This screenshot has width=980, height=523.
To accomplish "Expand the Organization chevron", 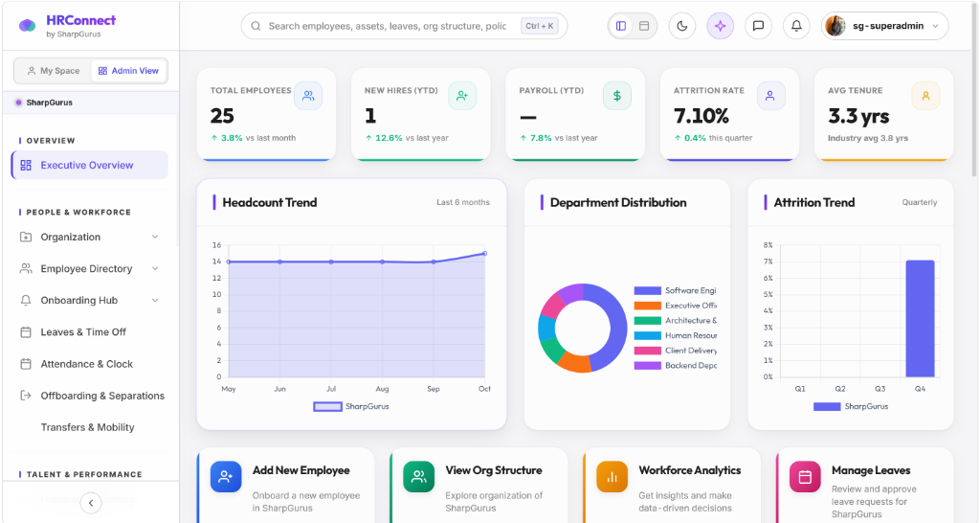I will (x=155, y=237).
